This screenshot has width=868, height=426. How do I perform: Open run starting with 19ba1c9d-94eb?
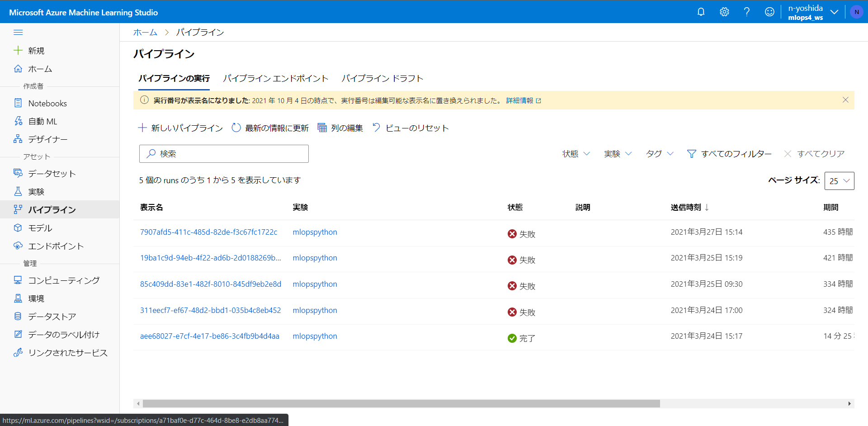coord(210,258)
